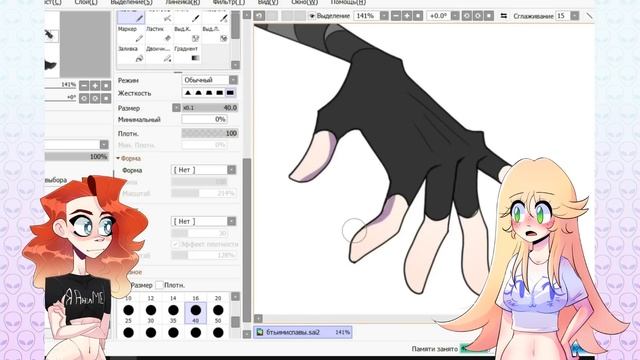
Task: Click the zoom 141% field in the toolbar
Action: (367, 16)
